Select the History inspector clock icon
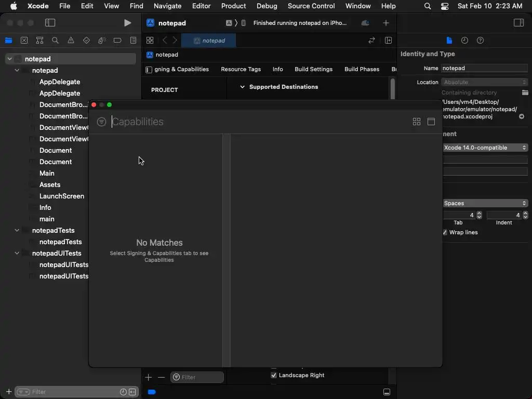This screenshot has height=399, width=532. (464, 41)
